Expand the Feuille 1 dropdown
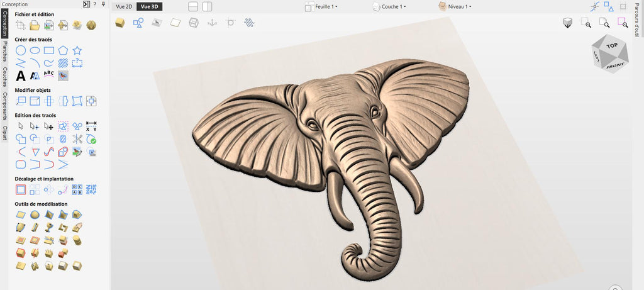This screenshot has height=290, width=644. click(321, 6)
